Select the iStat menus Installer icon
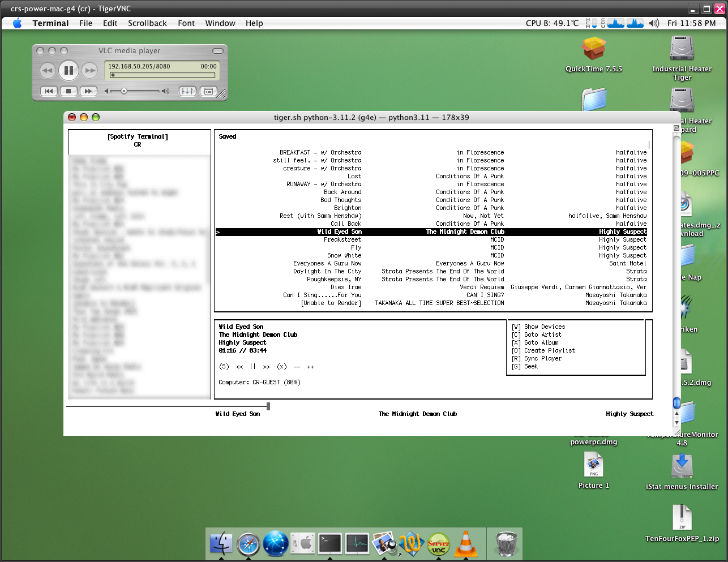 pos(682,472)
